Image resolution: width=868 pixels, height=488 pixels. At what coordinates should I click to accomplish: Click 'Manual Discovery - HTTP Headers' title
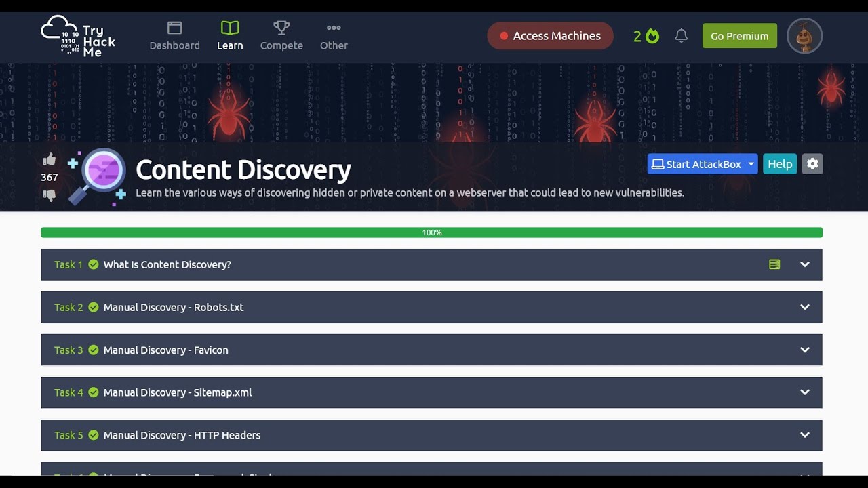[182, 435]
